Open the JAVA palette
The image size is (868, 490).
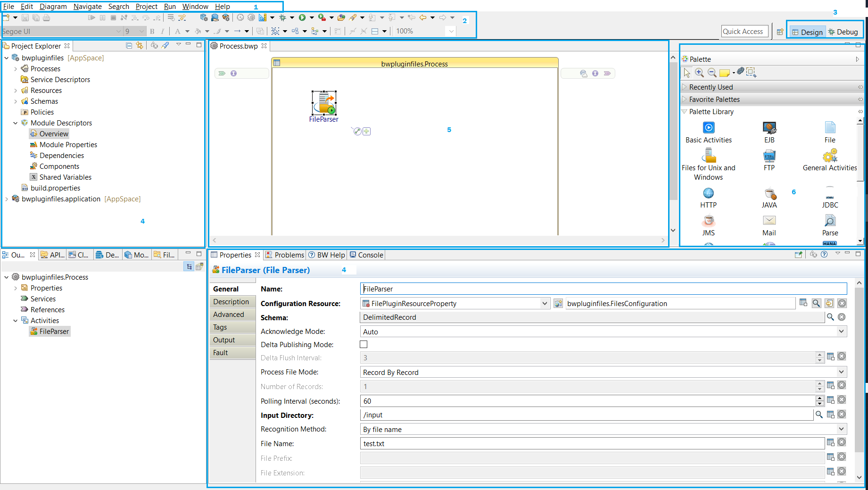[x=769, y=198]
